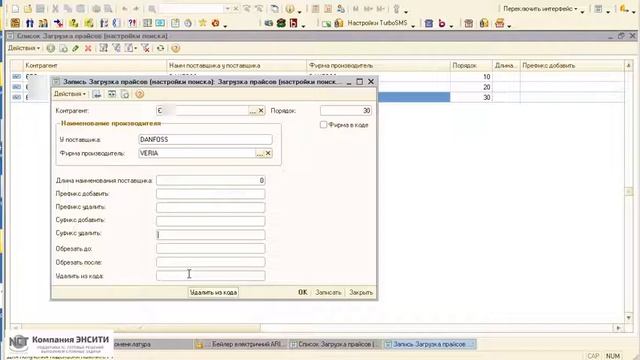Click 'Длина наименования поставщика' field
The image size is (640, 360).
[211, 180]
